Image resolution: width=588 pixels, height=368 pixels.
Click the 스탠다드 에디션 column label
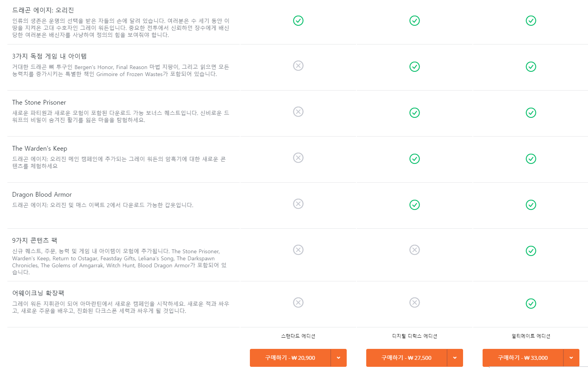[298, 336]
